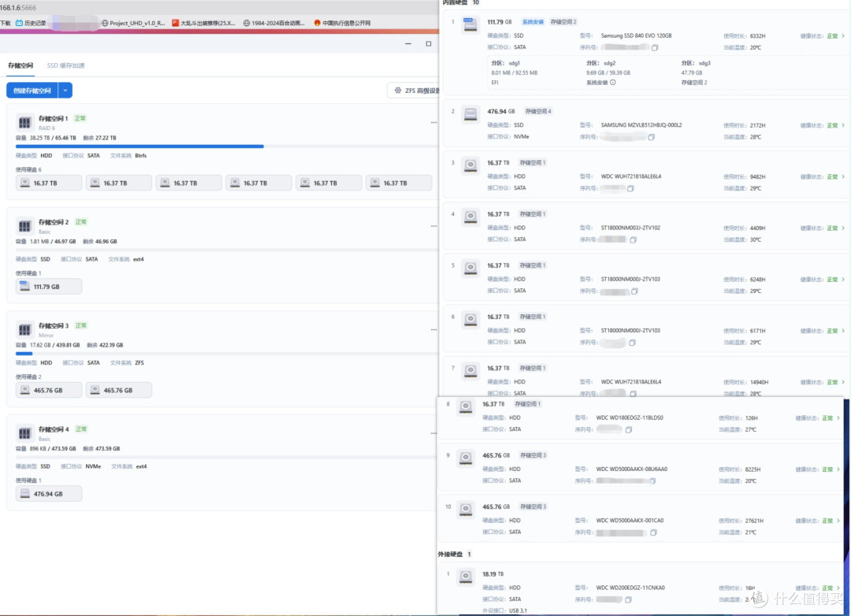Screen dimensions: 851x616
Task: Open 大乱斗出装推荐 bookmark
Action: (203, 23)
